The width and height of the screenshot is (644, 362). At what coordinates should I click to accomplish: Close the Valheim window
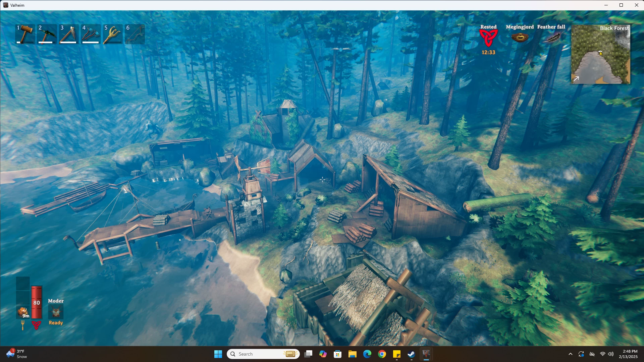coord(637,5)
